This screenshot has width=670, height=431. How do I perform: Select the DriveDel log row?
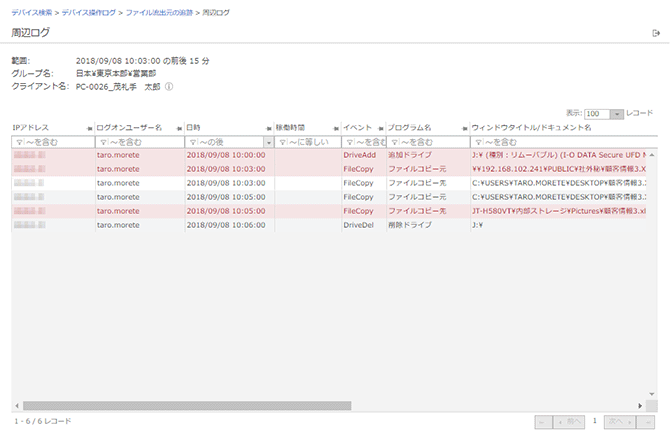(359, 226)
